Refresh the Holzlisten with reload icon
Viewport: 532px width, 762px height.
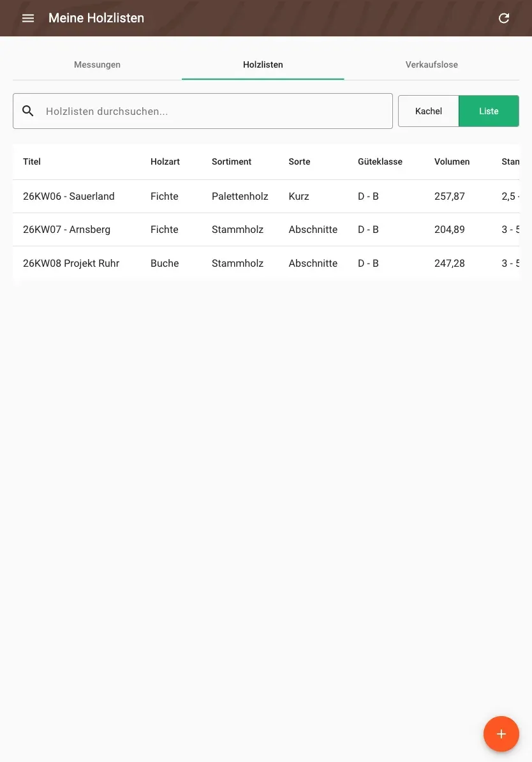504,18
